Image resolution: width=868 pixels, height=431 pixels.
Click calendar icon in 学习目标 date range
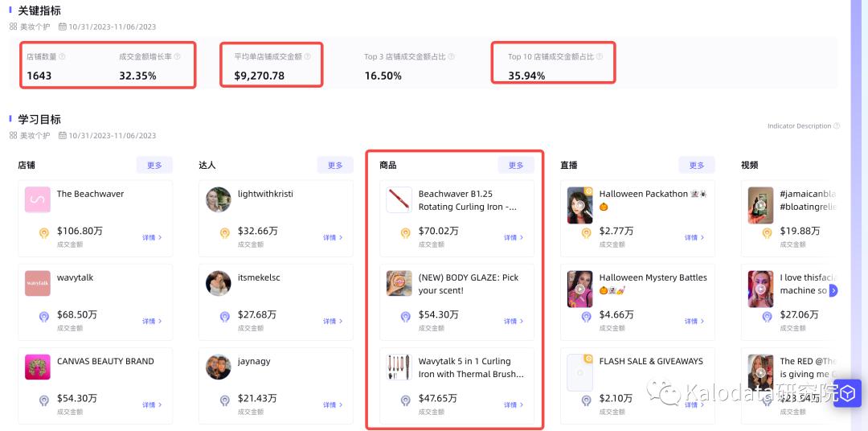coord(63,135)
